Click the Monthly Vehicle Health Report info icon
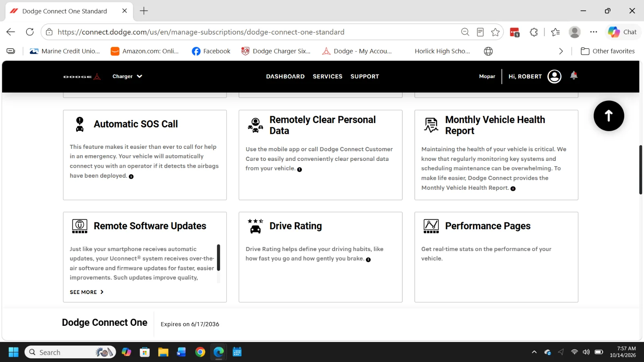Screen dimensions: 644x362 tap(513, 189)
